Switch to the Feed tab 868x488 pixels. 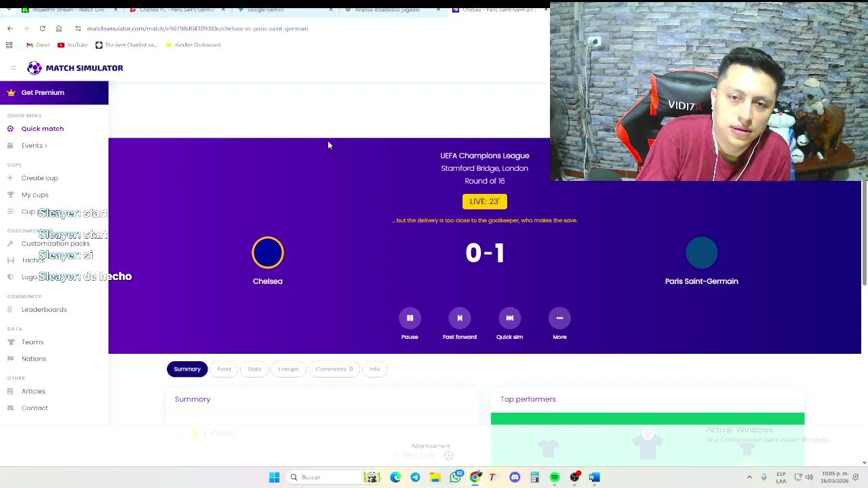tap(224, 369)
